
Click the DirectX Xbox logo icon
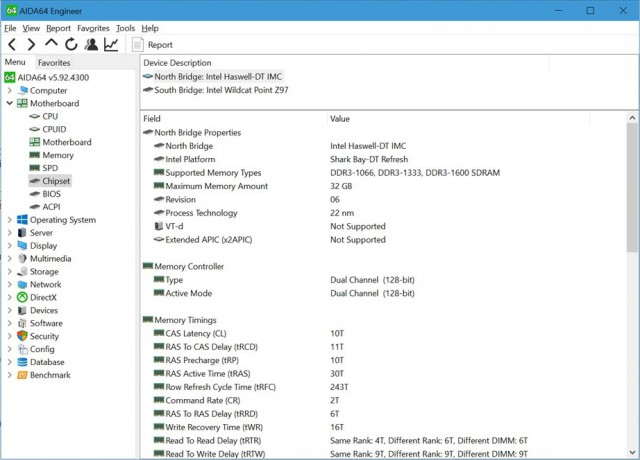point(22,297)
